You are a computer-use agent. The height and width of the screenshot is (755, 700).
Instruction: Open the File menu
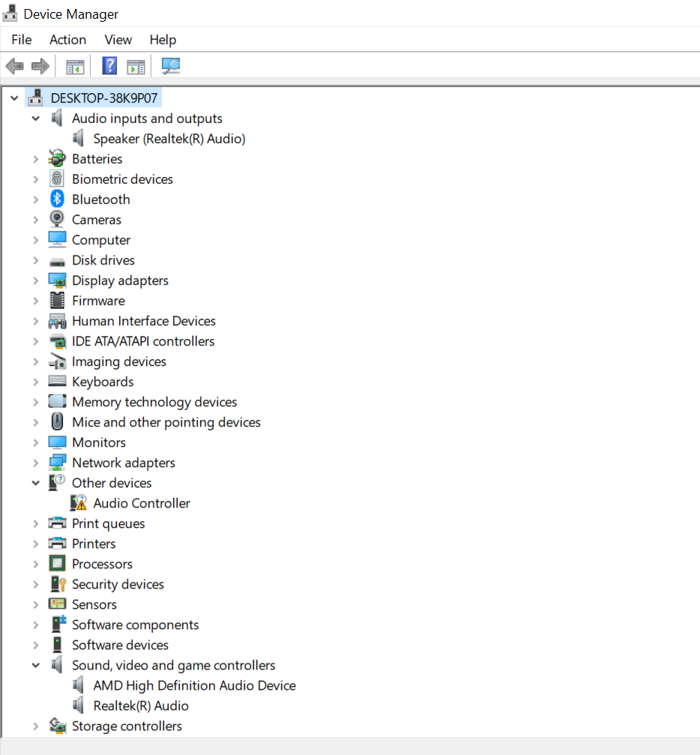[x=21, y=40]
